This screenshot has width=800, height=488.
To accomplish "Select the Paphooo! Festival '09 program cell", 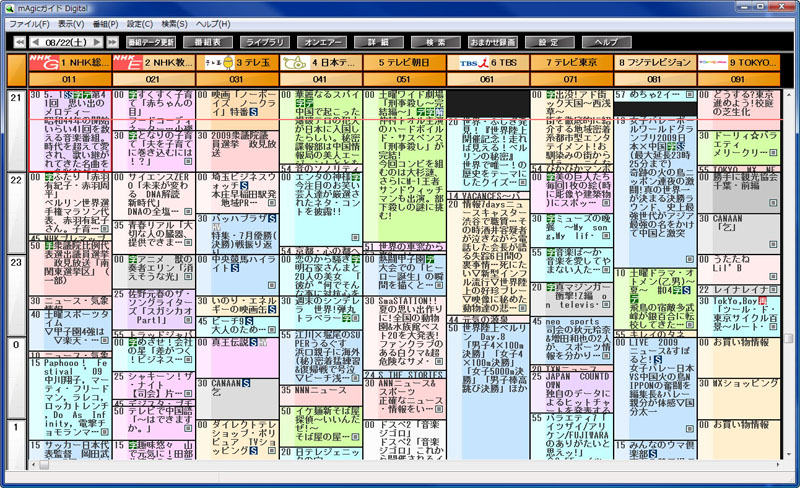I will point(70,399).
